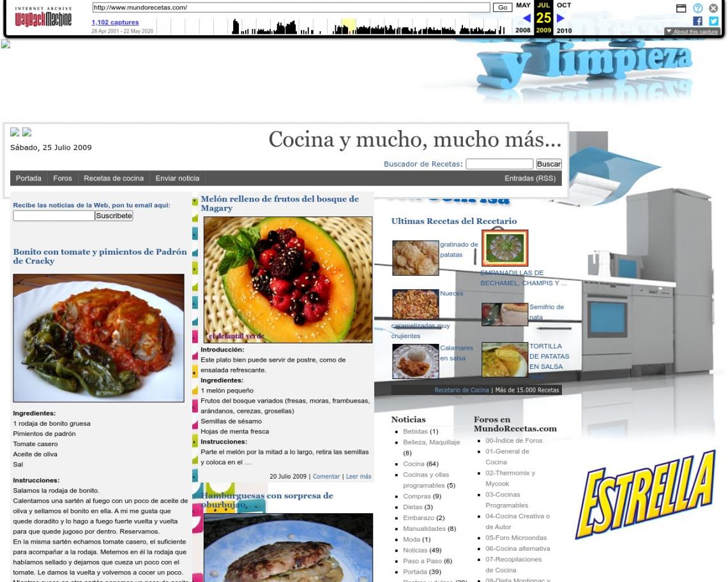Image resolution: width=728 pixels, height=582 pixels.
Task: Open the Paso a Paso category
Action: tap(422, 561)
